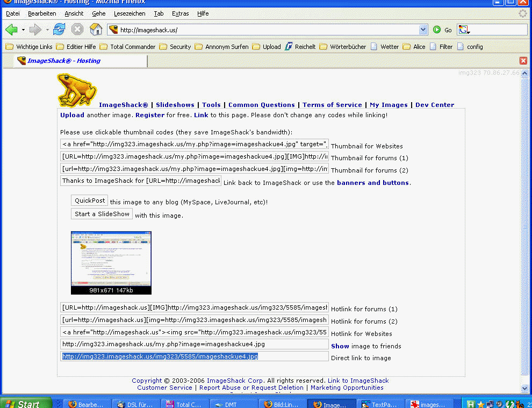Screen dimensions: 532x408
Task: Expand the Back button history dropdown
Action: (x=23, y=30)
